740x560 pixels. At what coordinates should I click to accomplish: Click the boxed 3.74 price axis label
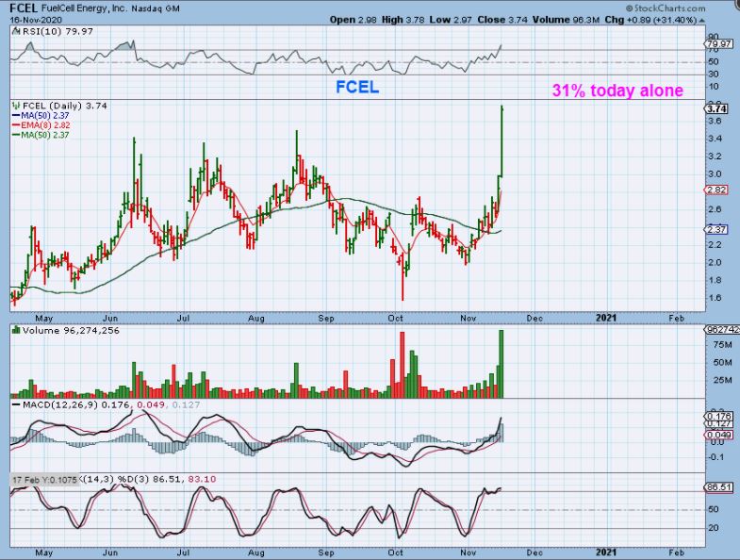[717, 109]
